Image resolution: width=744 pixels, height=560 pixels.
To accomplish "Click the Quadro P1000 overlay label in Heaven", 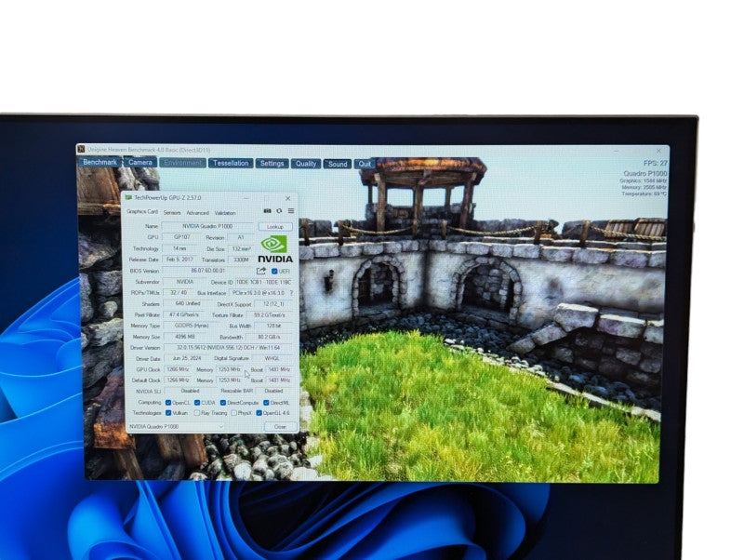I will [x=644, y=173].
